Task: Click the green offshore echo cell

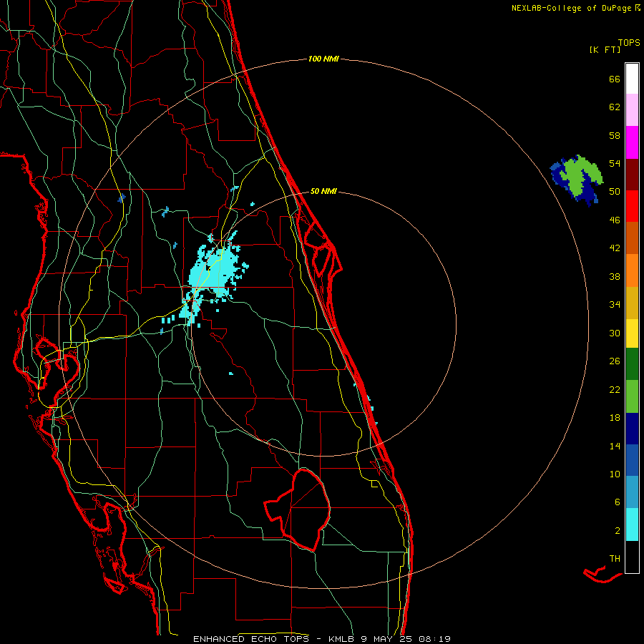Action: (577, 180)
